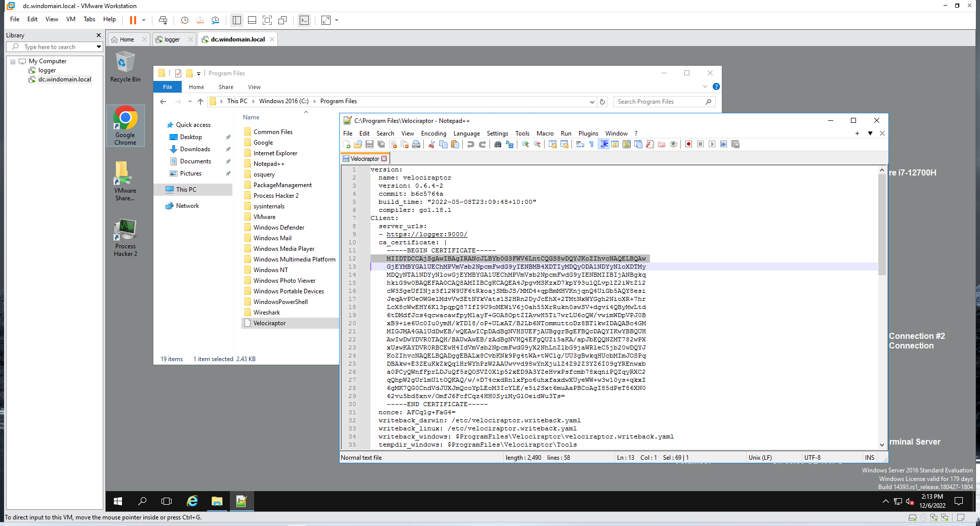
Task: Open the Encoding menu in Notepad++
Action: [433, 133]
